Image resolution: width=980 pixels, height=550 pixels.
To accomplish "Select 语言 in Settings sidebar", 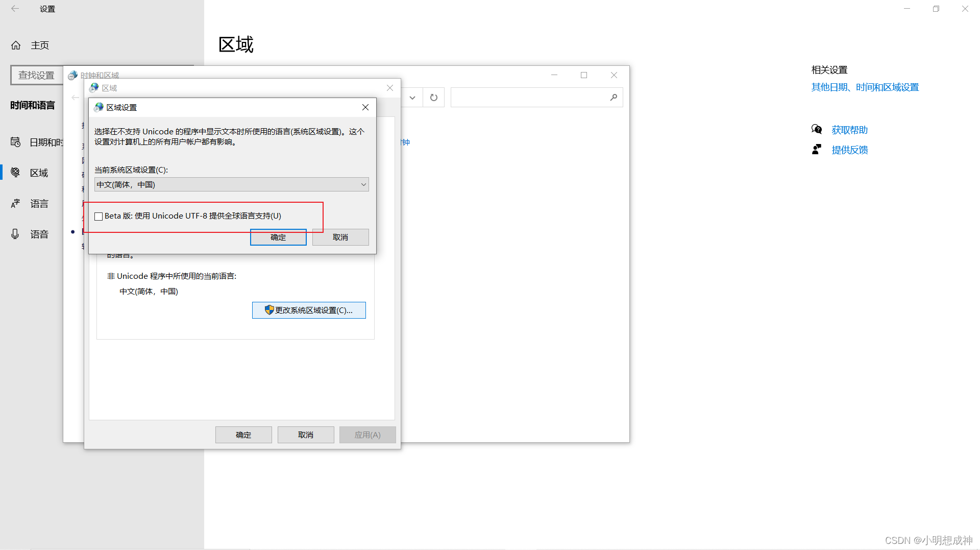I will pos(39,204).
